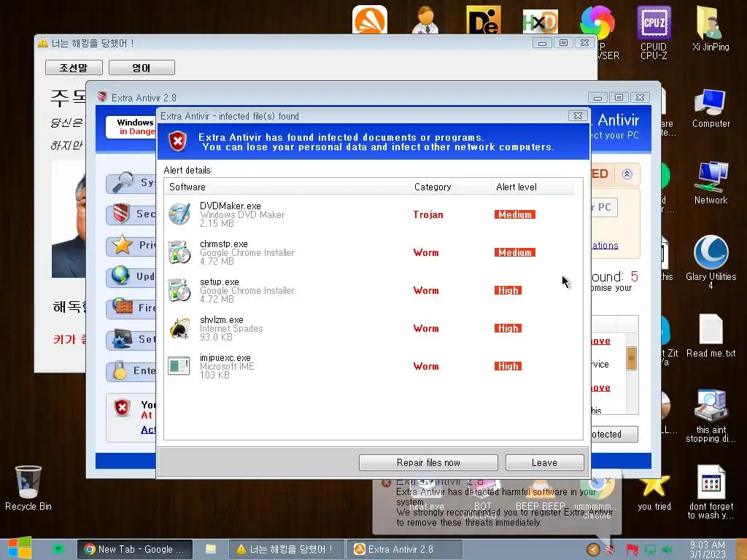The height and width of the screenshot is (560, 747).
Task: Click the volume speaker tray icon
Action: pyautogui.click(x=667, y=550)
